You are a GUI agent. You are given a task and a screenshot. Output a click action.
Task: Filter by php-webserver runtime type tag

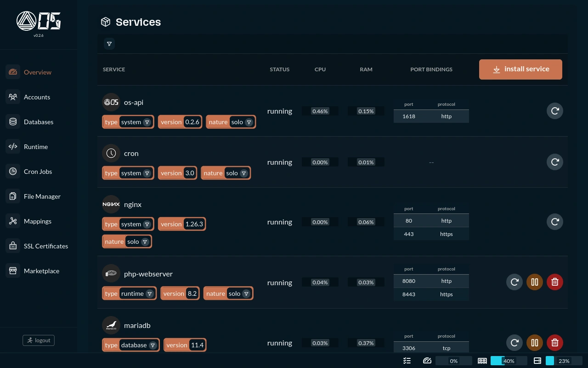point(150,294)
